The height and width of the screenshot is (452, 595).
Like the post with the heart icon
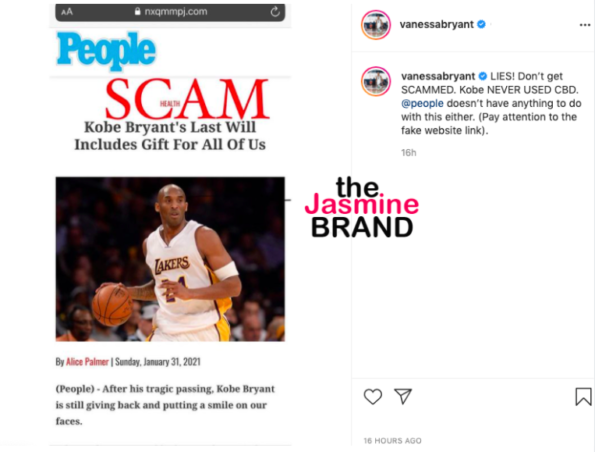tap(373, 397)
